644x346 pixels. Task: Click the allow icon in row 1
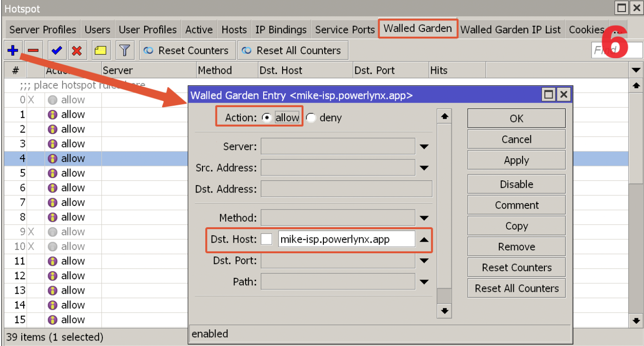click(x=52, y=115)
